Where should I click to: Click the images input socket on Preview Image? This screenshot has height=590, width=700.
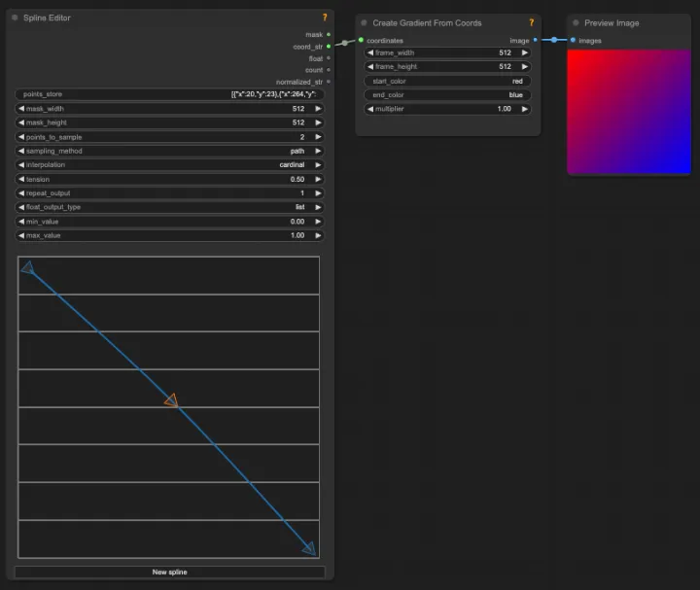[x=573, y=40]
